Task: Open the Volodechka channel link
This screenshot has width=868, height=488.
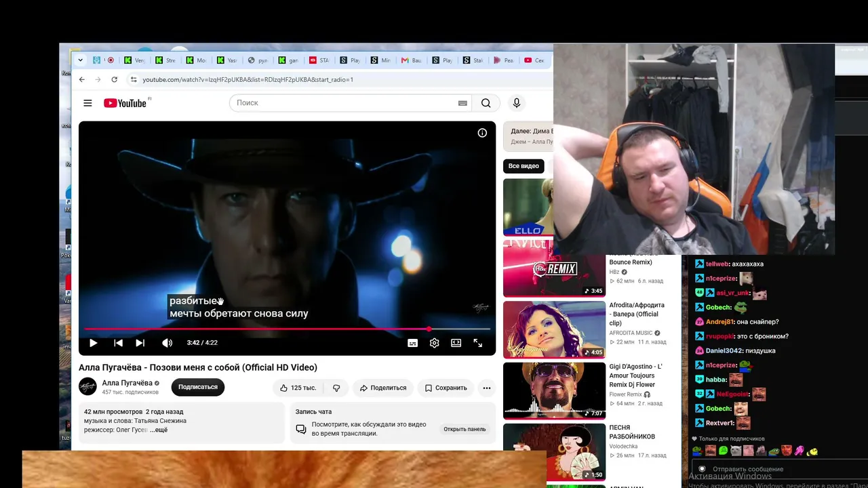Action: pyautogui.click(x=624, y=447)
